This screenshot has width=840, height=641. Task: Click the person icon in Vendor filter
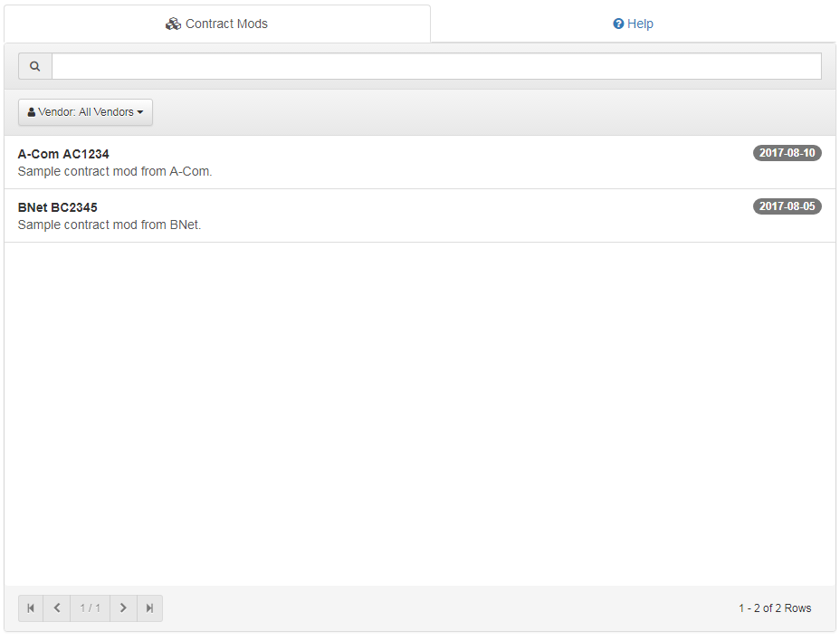click(x=32, y=112)
